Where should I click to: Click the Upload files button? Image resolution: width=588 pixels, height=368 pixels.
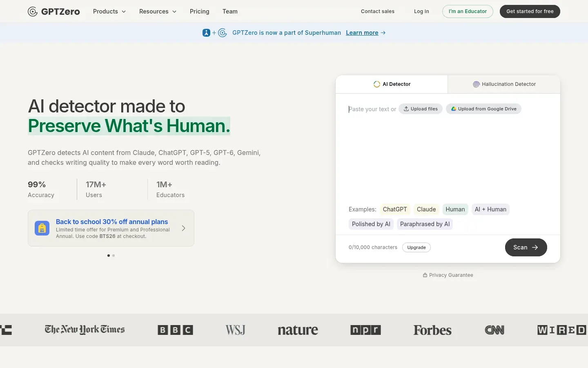coord(421,109)
